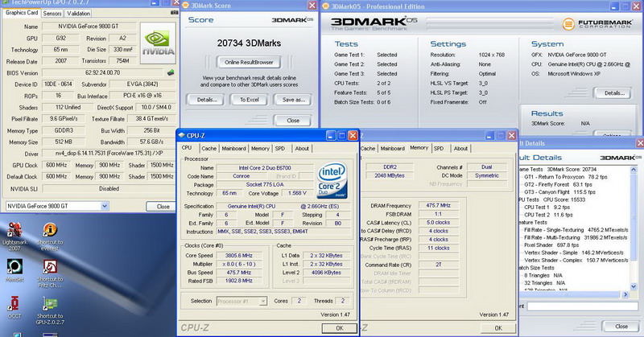Viewport: 644px width, 337px height.
Task: Click the GPU-Z BIOS save chip icon
Action: [171, 72]
